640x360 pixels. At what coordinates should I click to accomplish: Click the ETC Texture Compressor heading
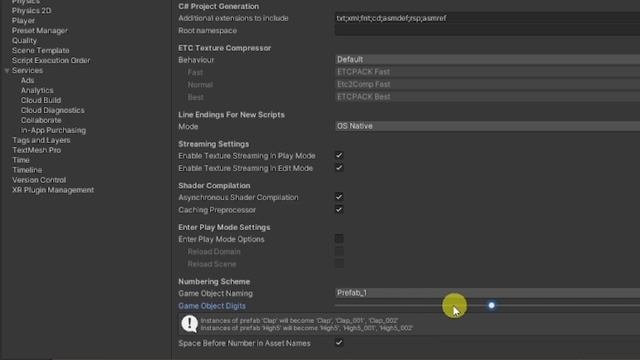tap(224, 48)
